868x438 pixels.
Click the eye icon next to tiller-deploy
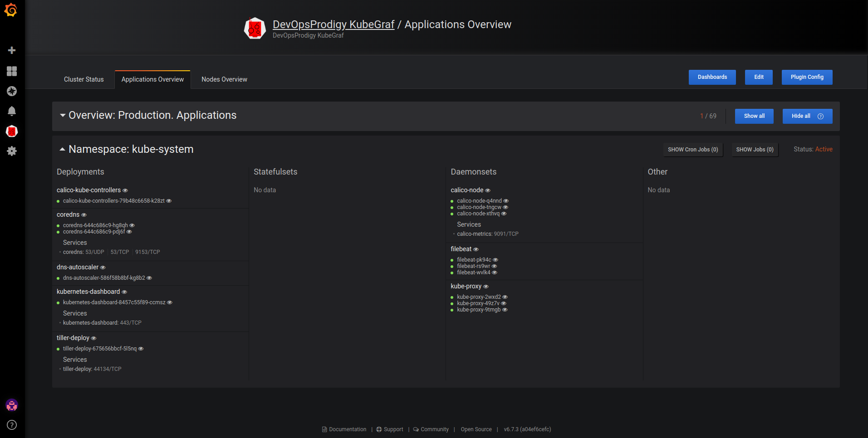pos(94,338)
